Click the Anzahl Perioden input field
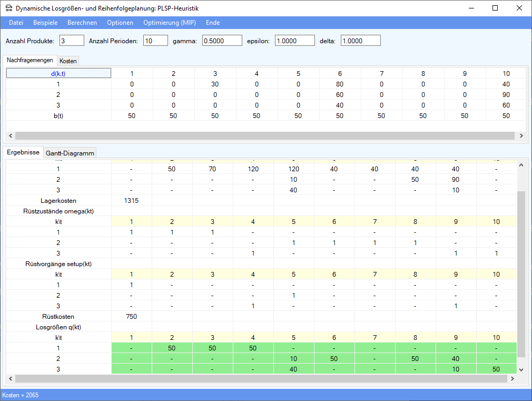Image resolution: width=532 pixels, height=401 pixels. (x=155, y=41)
